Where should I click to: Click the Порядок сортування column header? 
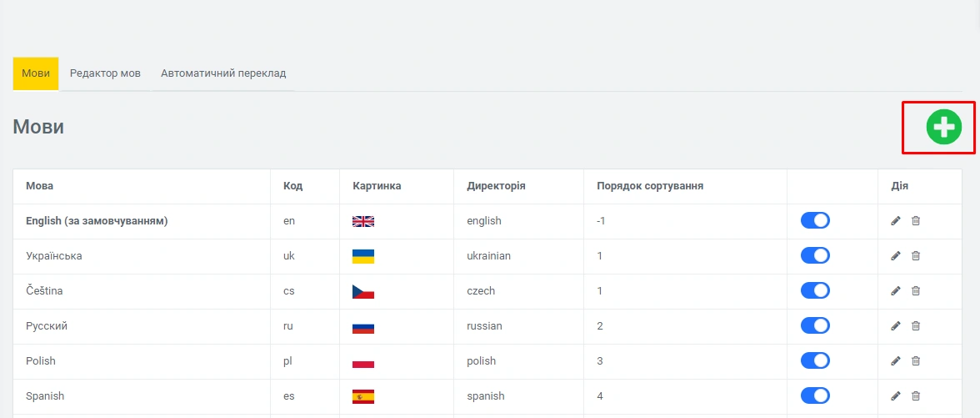click(650, 186)
